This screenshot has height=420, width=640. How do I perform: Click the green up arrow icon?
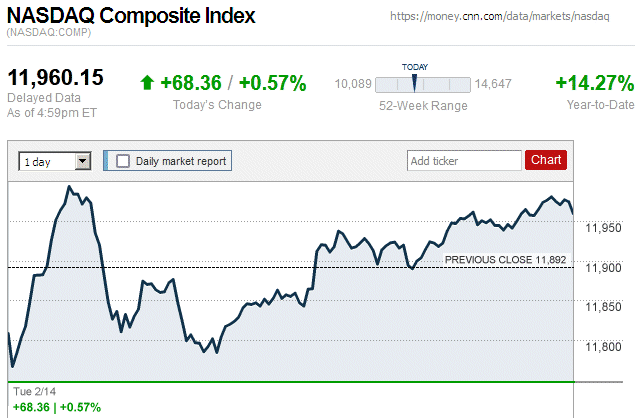[x=147, y=83]
